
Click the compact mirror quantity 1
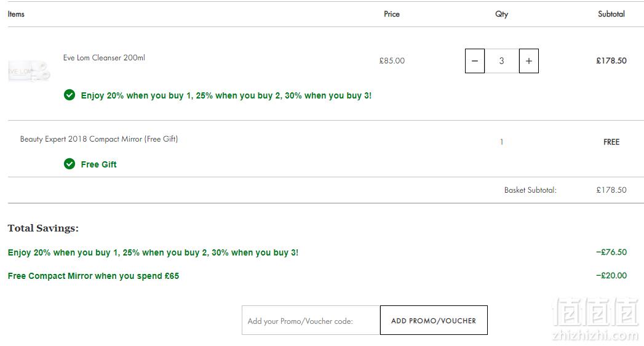coord(501,142)
